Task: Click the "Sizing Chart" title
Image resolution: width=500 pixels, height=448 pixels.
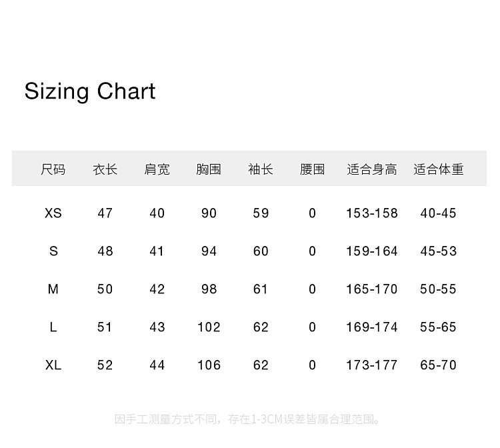Action: (90, 91)
